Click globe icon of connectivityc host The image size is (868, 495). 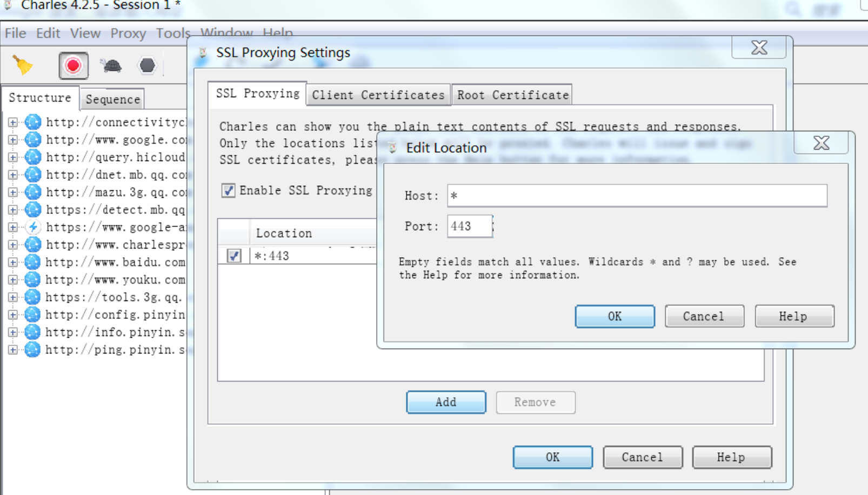pyautogui.click(x=33, y=122)
